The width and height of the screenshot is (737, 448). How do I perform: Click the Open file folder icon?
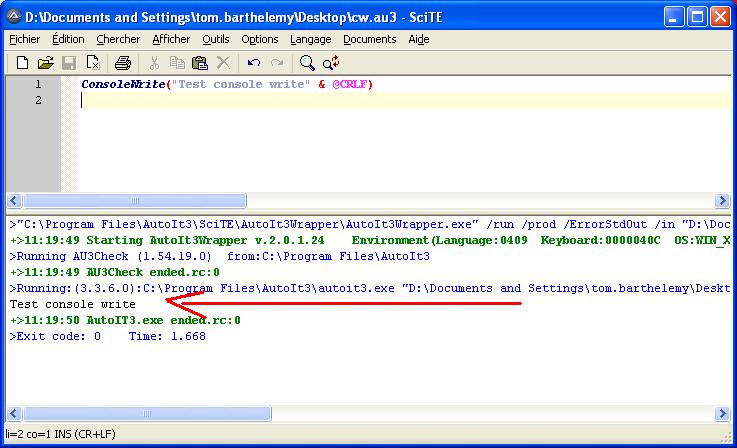click(x=46, y=63)
